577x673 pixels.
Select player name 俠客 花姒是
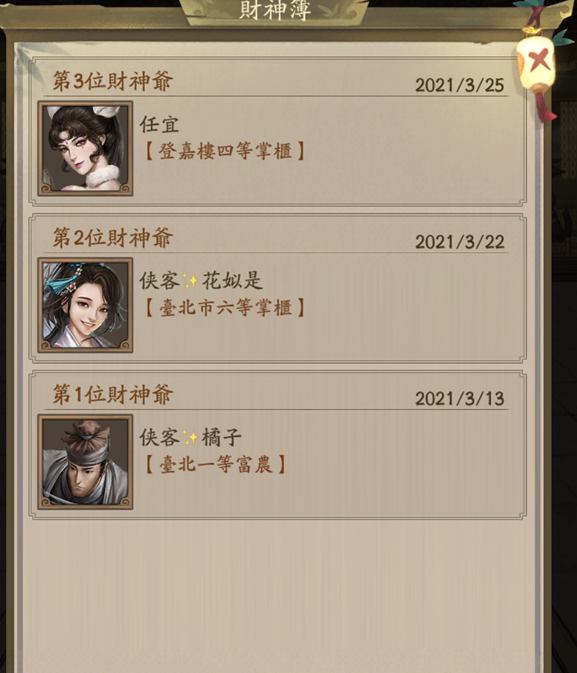[x=201, y=281]
